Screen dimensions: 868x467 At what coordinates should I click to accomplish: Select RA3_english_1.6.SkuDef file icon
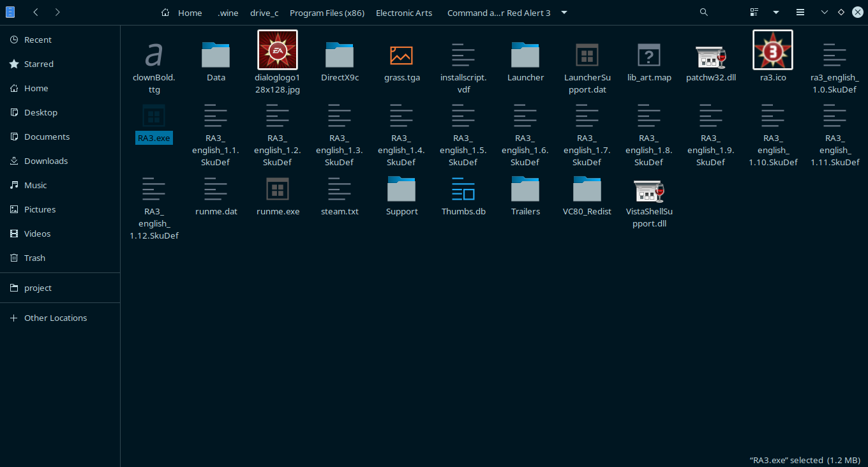tap(525, 116)
